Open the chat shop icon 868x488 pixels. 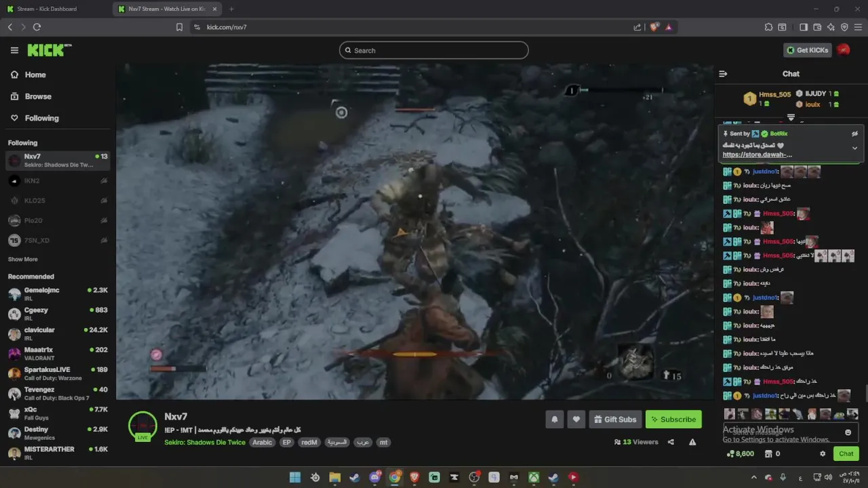coord(768,454)
